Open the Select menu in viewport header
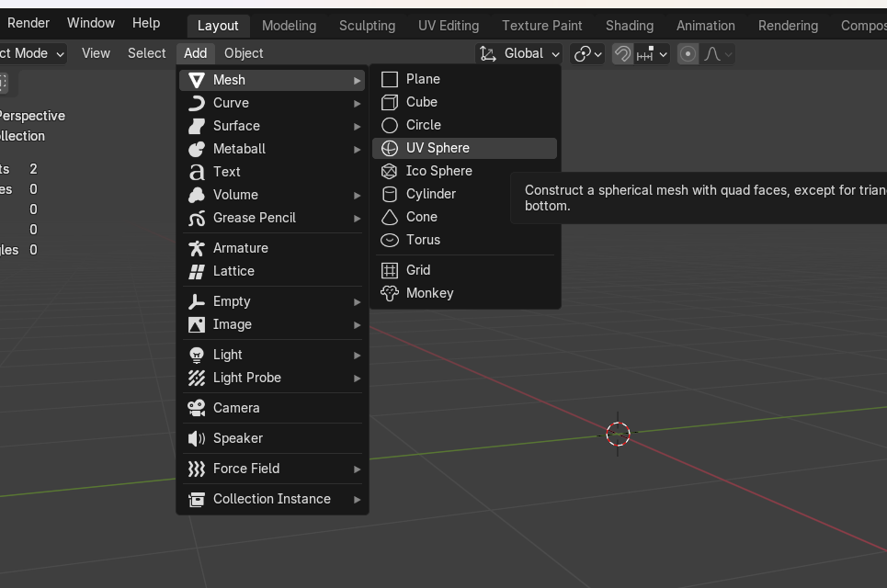Image resolution: width=887 pixels, height=588 pixels. point(146,53)
